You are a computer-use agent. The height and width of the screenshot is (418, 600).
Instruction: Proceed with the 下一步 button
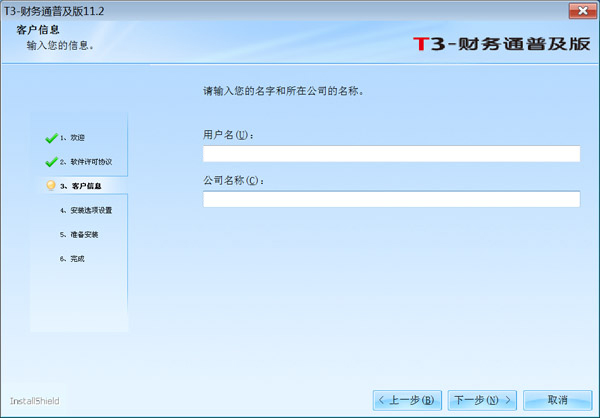(482, 400)
